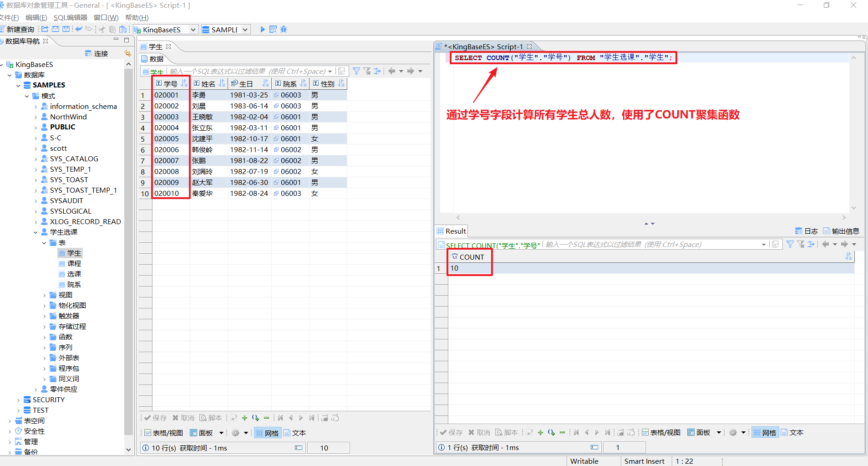The image size is (868, 466).
Task: Select the 课程 table in the tree
Action: point(74,264)
